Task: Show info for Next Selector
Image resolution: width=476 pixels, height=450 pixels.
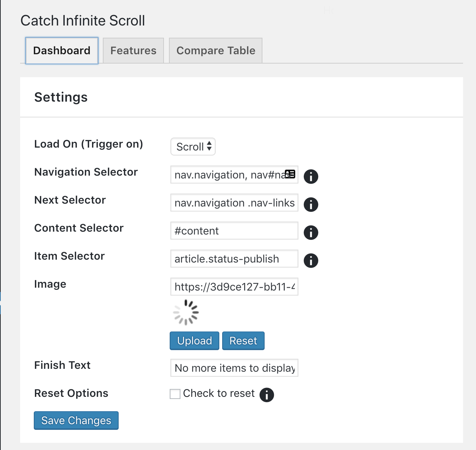Action: (x=311, y=204)
